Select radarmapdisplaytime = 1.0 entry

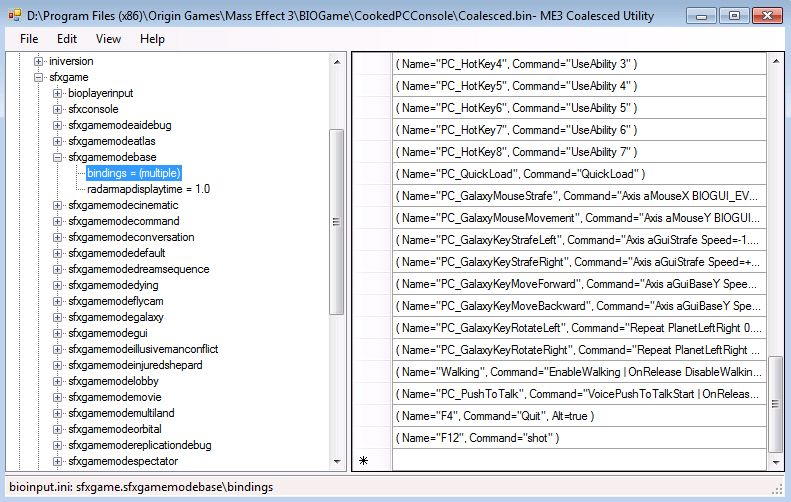coord(148,189)
